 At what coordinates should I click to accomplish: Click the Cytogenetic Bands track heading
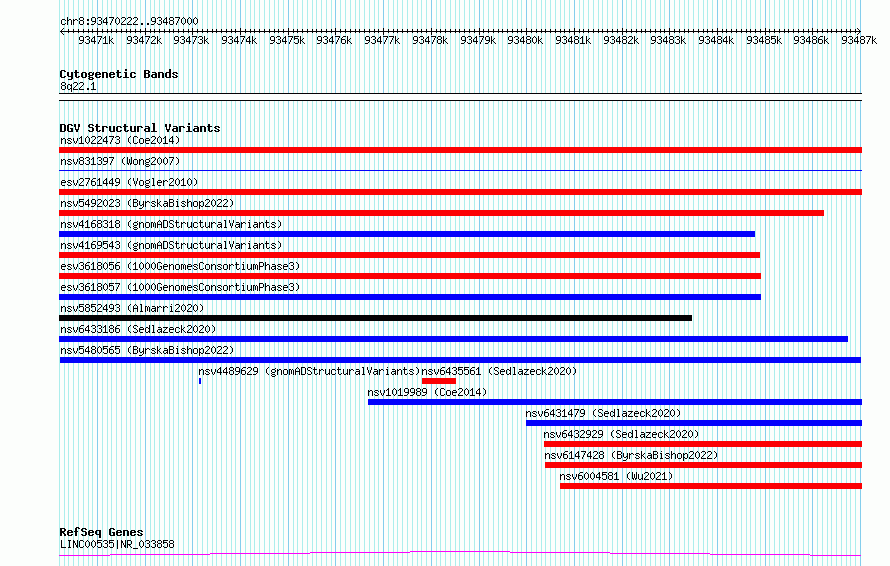[x=119, y=74]
